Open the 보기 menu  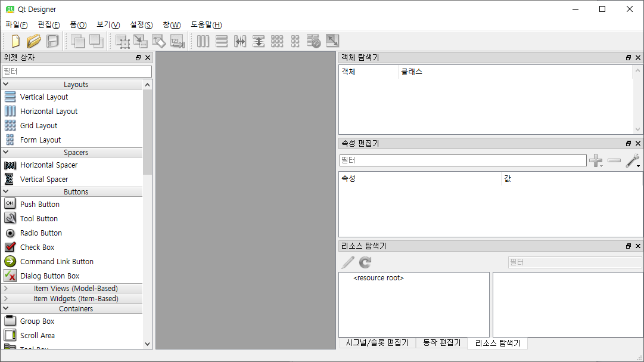[108, 25]
